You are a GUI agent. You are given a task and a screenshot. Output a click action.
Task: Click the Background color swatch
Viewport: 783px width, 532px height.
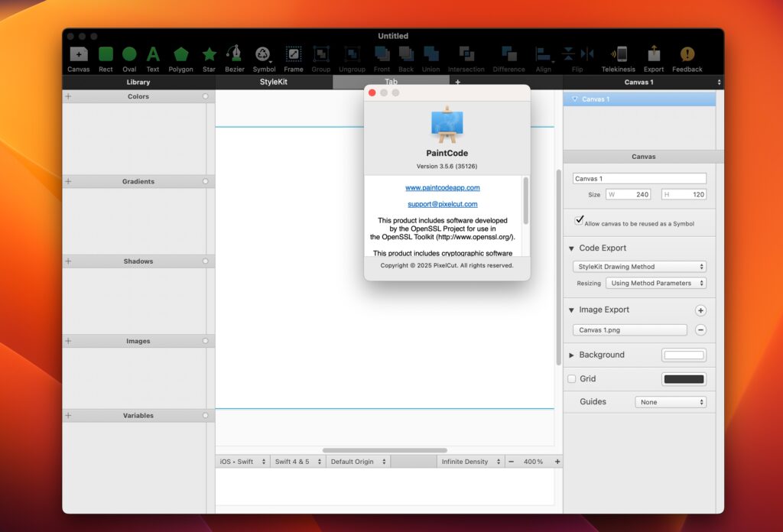[x=684, y=355]
